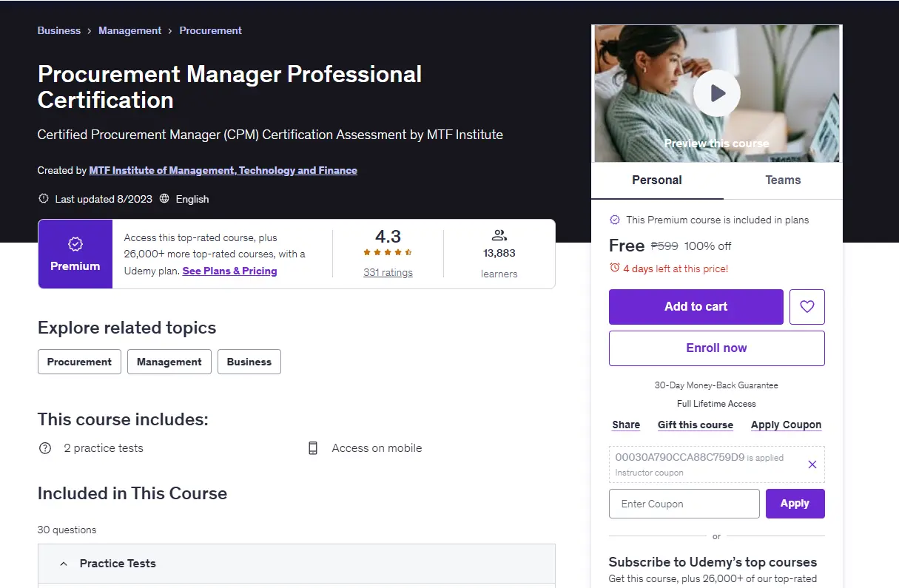Click '4 days left at this price!' text
Viewport: 899px width, 588px height.
(x=676, y=268)
